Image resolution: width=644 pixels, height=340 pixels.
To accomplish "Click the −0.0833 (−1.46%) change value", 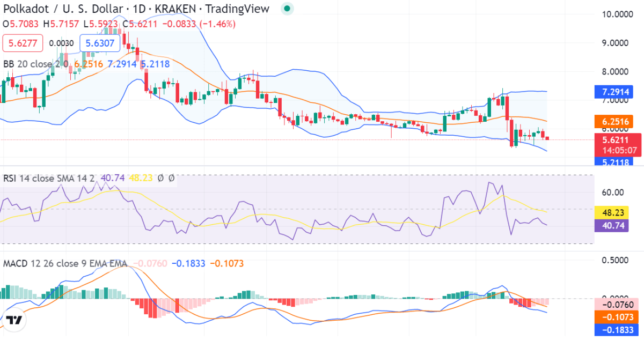I will (199, 24).
